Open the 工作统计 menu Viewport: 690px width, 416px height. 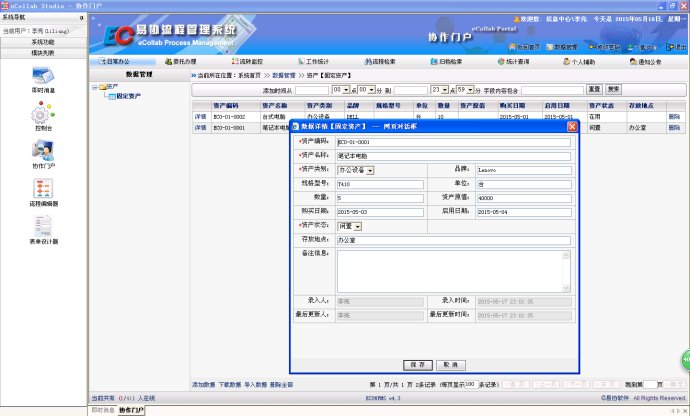click(313, 62)
